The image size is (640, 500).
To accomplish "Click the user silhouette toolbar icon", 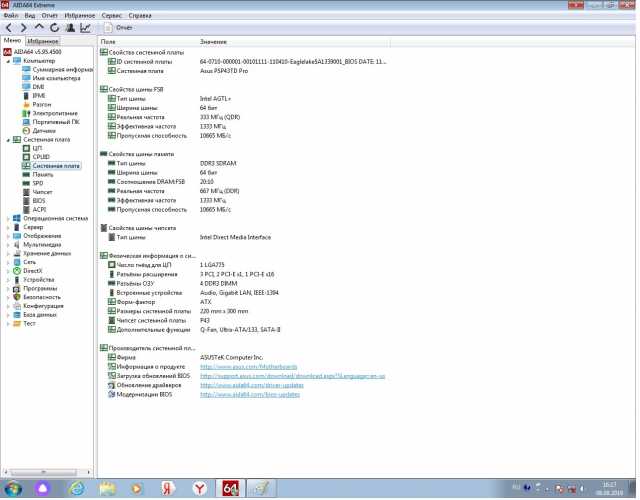I will [x=70, y=28].
